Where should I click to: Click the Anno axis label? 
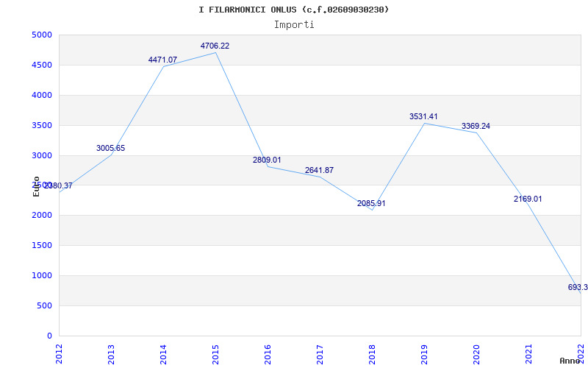[x=570, y=361]
